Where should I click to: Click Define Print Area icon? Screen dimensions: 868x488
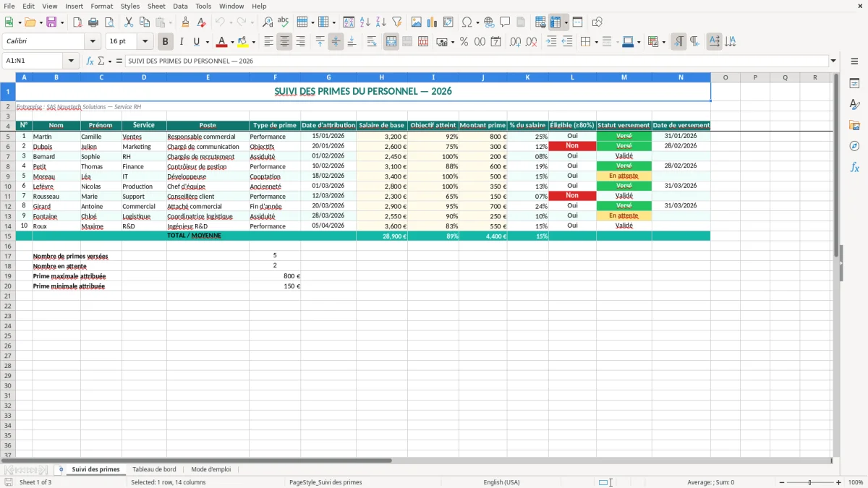540,22
